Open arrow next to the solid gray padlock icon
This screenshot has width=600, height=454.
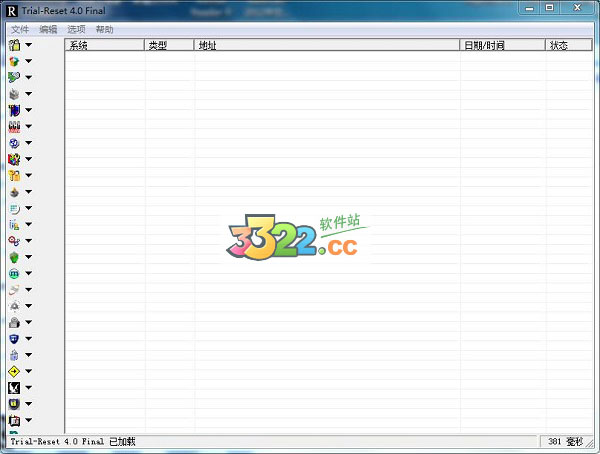point(29,322)
